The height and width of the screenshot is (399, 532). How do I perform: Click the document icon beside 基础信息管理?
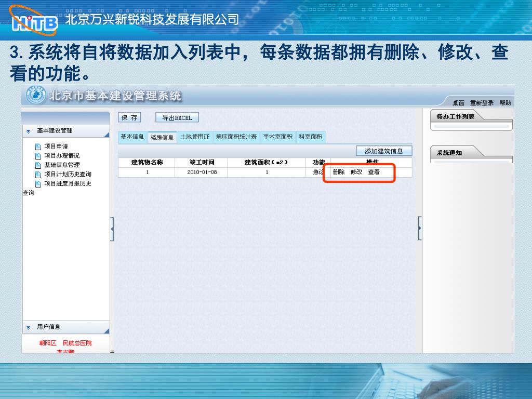point(38,165)
